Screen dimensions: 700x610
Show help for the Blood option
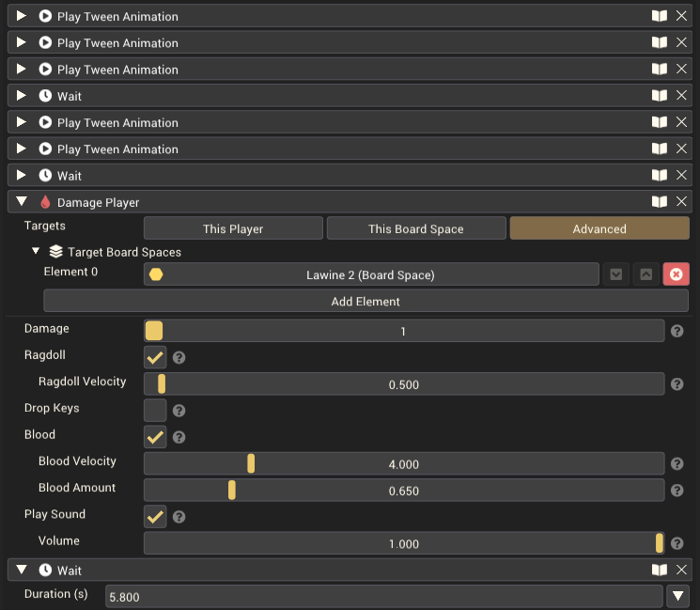point(179,437)
